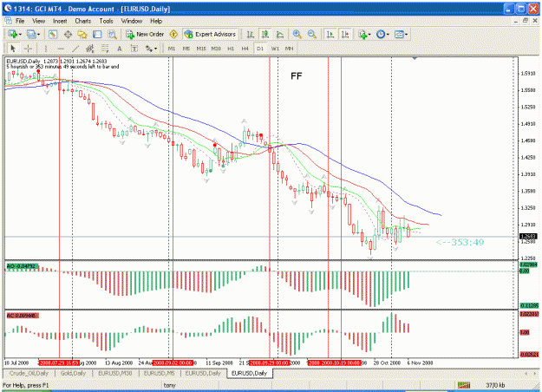Pick the trendline drawing tool
The image size is (542, 392).
75,49
